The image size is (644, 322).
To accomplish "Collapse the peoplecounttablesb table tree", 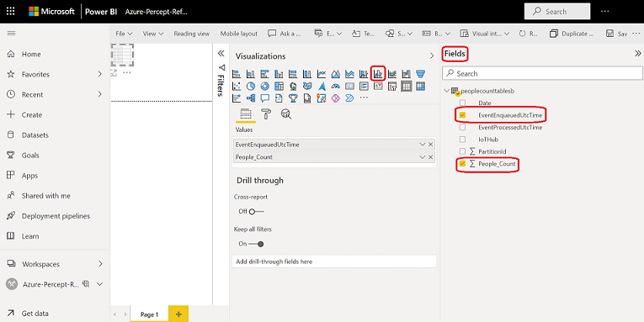I will pos(446,91).
